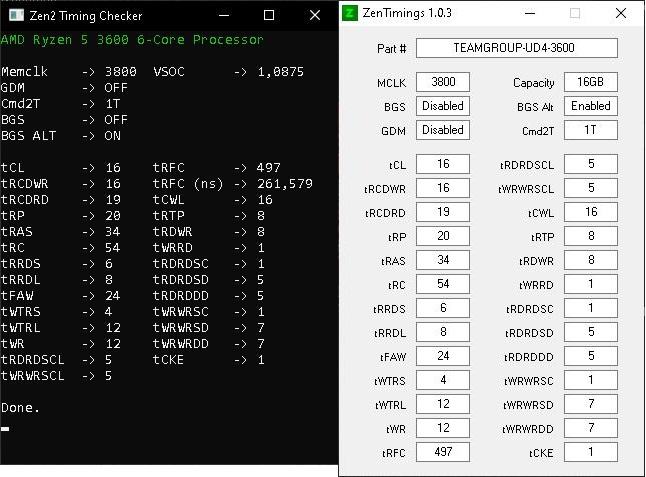Click the BGS Alt field showing Enabled

point(591,106)
